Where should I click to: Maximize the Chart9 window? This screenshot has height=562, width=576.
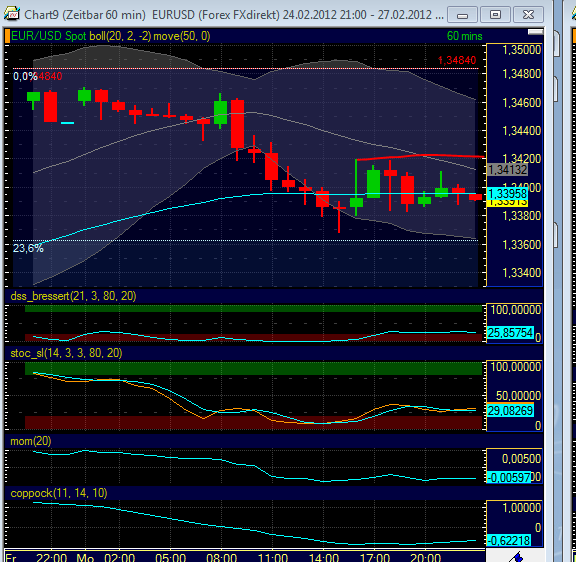coord(495,15)
